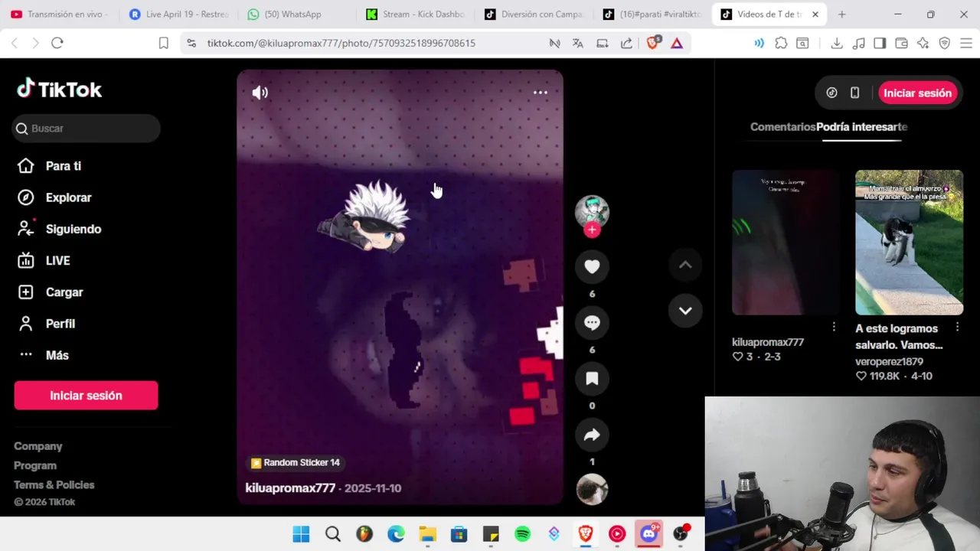The width and height of the screenshot is (980, 551).
Task: Save video with the bookmark icon
Action: (592, 379)
